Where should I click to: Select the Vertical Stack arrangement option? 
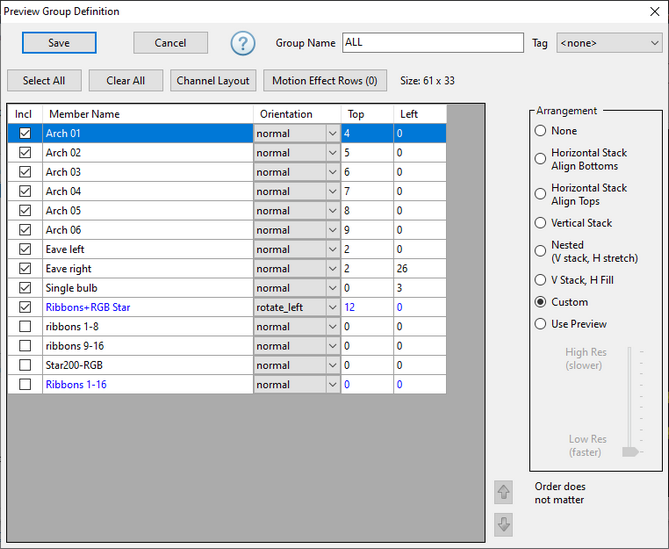point(541,223)
